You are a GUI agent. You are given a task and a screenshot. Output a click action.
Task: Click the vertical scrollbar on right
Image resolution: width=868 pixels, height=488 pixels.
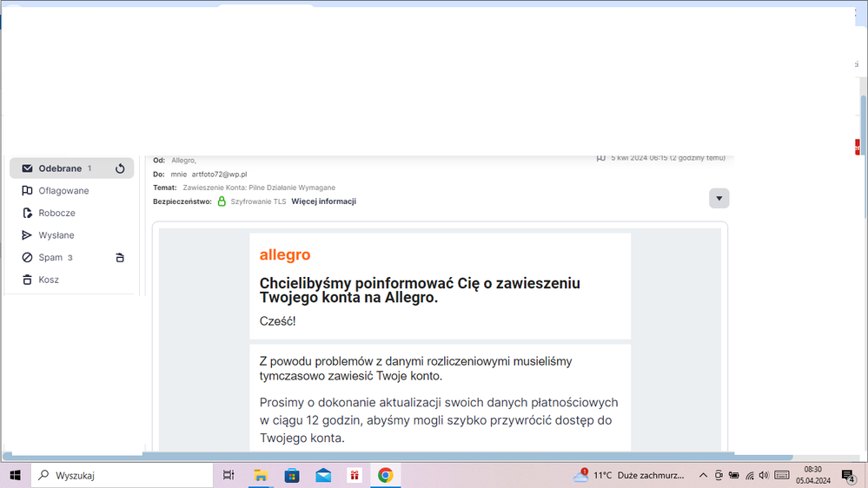tap(863, 157)
